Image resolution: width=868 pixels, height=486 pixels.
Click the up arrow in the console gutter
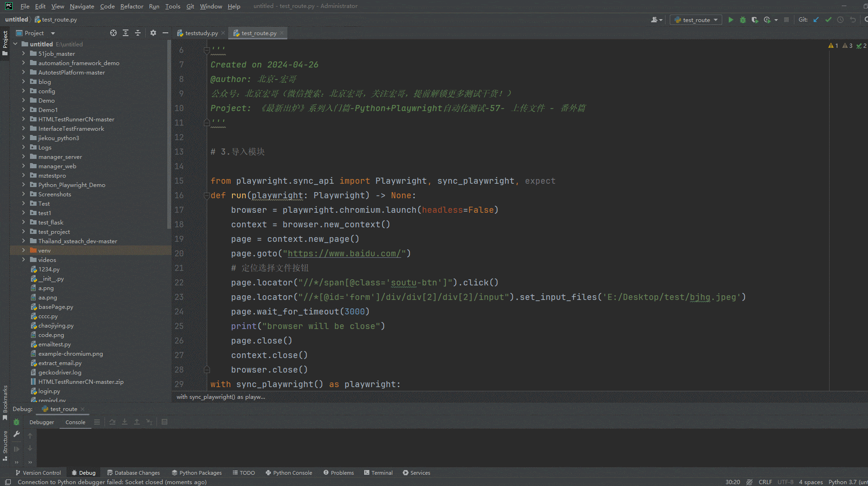[x=30, y=436]
